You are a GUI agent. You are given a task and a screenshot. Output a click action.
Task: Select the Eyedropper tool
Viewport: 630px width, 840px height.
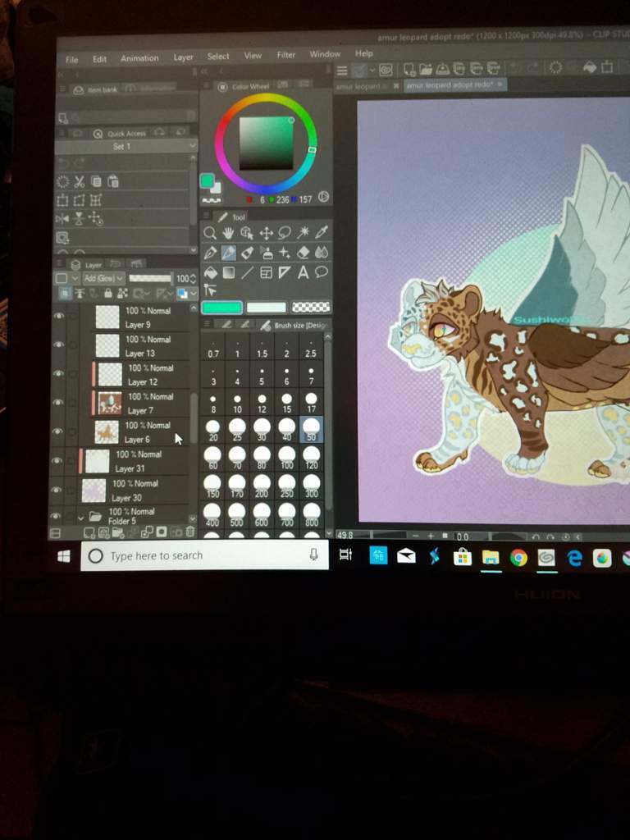(x=322, y=231)
